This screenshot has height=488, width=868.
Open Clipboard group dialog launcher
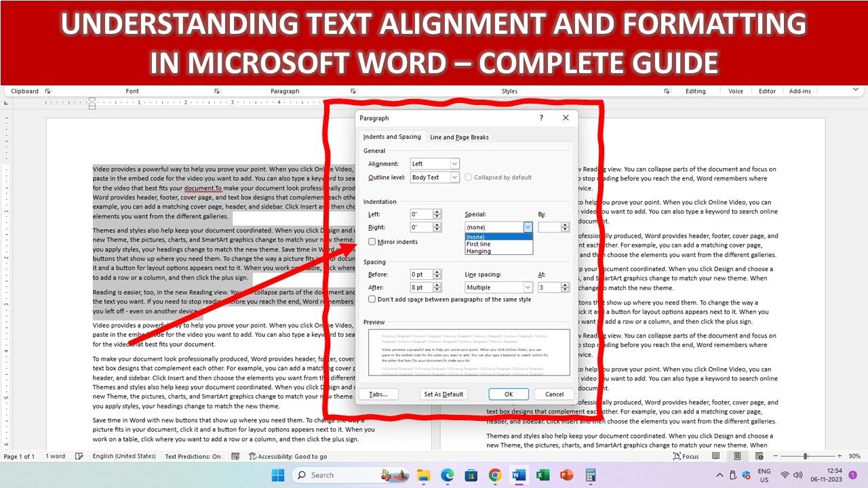(47, 91)
